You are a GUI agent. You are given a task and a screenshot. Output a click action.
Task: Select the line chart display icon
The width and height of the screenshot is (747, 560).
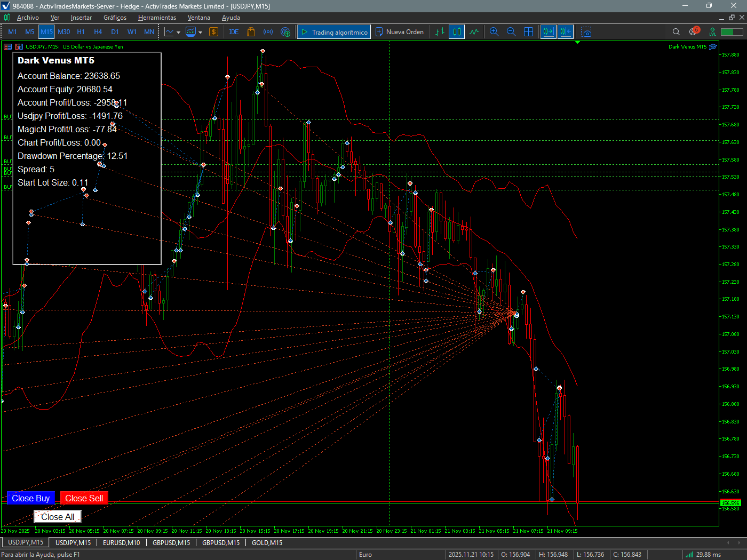[474, 32]
